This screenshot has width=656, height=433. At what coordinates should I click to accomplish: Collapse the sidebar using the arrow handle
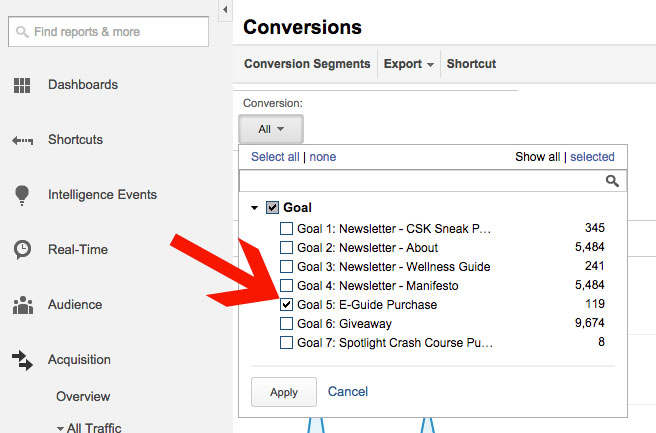click(x=225, y=10)
